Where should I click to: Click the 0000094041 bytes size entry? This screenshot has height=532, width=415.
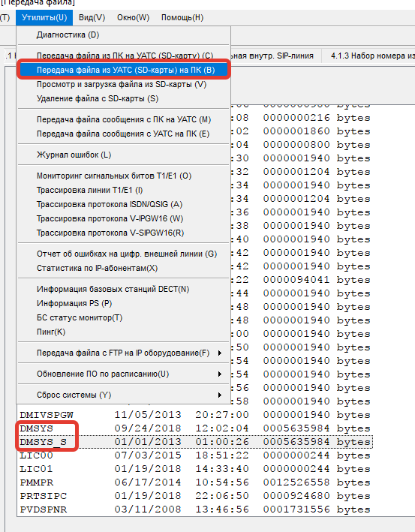click(x=317, y=280)
